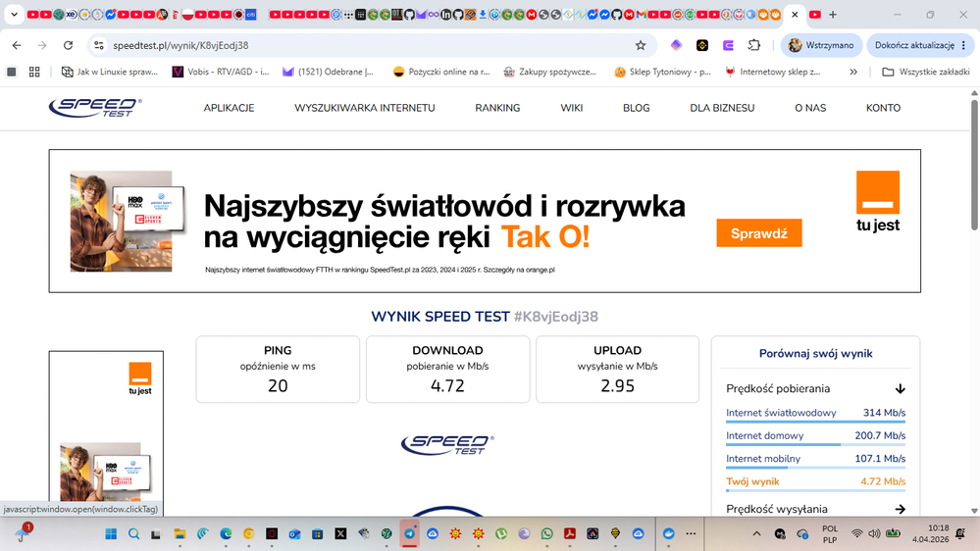Go back to the previous page
Screen dimensions: 980x551
click(x=17, y=45)
